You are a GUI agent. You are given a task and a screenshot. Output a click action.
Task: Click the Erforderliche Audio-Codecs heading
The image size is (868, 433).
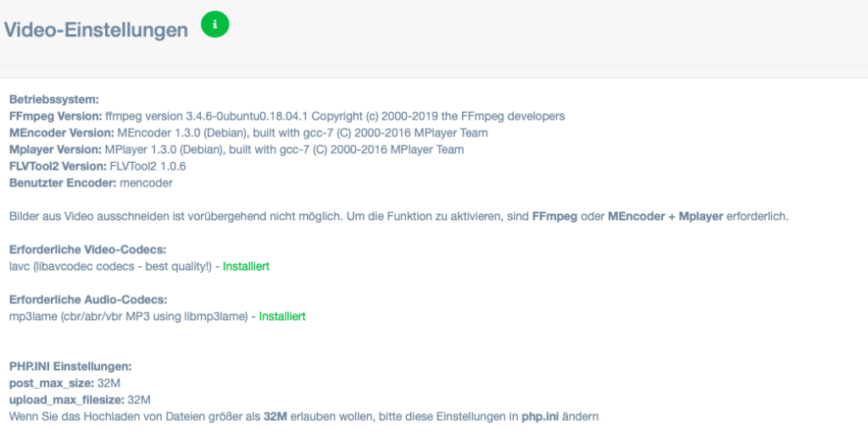88,300
